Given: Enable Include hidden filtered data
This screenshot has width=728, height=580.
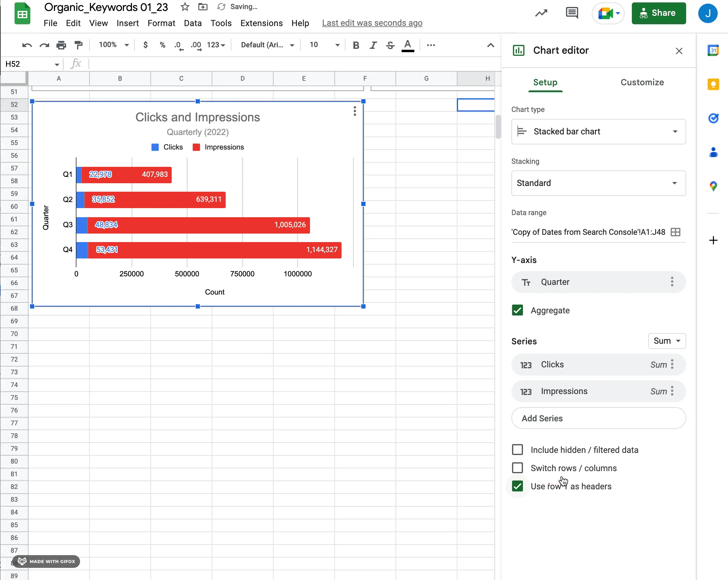Looking at the screenshot, I should click(517, 450).
